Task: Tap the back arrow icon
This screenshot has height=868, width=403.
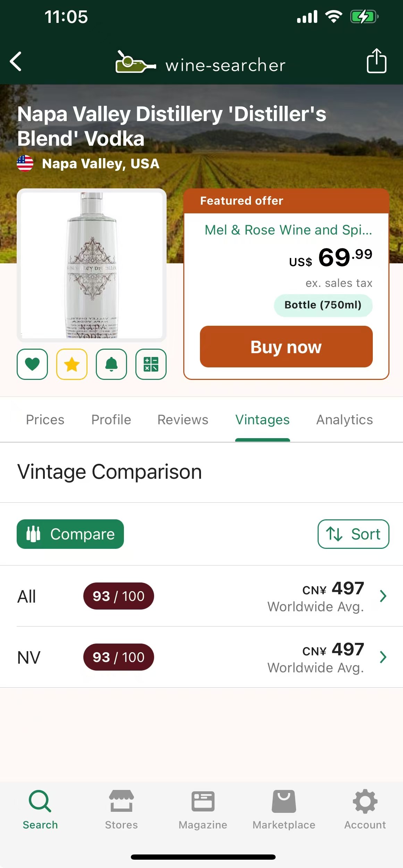Action: (16, 61)
